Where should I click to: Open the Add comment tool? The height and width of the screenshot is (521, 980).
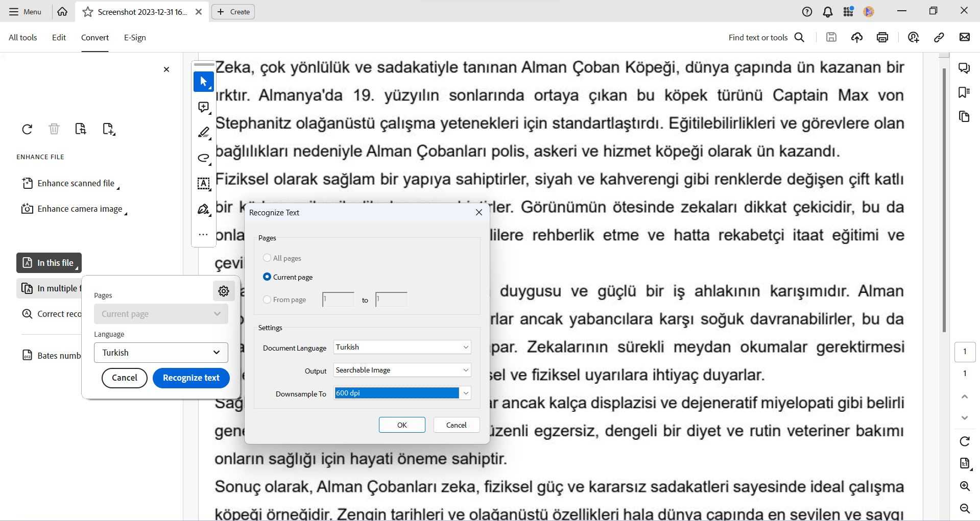click(x=203, y=107)
